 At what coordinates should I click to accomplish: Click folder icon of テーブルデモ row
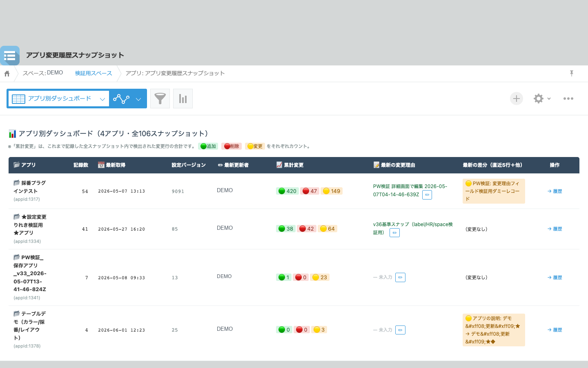click(x=17, y=314)
